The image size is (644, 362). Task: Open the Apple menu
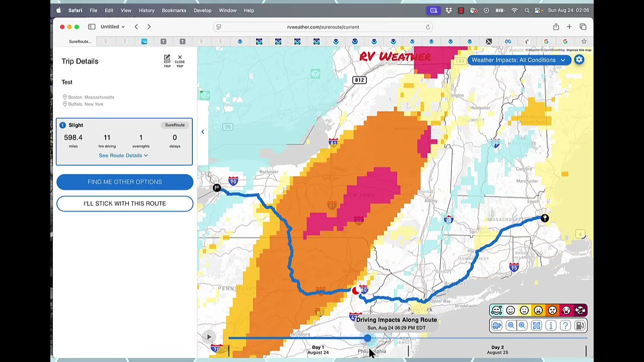click(59, 10)
